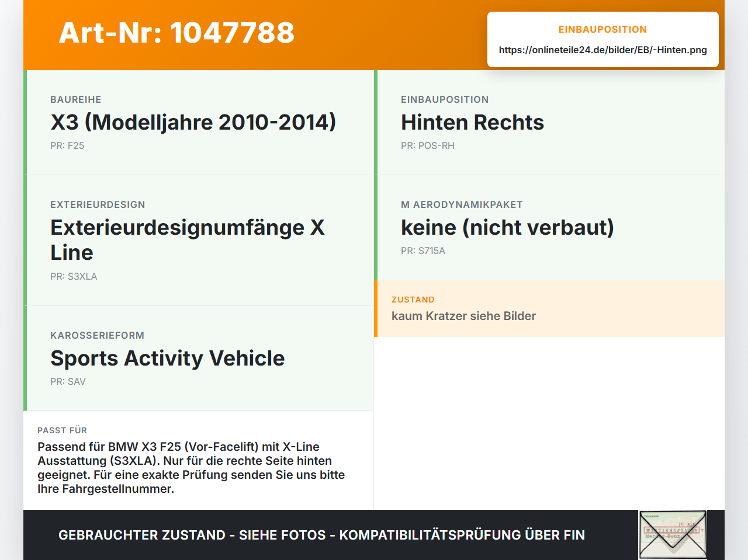Click the PR: S3XLA code

point(74,276)
